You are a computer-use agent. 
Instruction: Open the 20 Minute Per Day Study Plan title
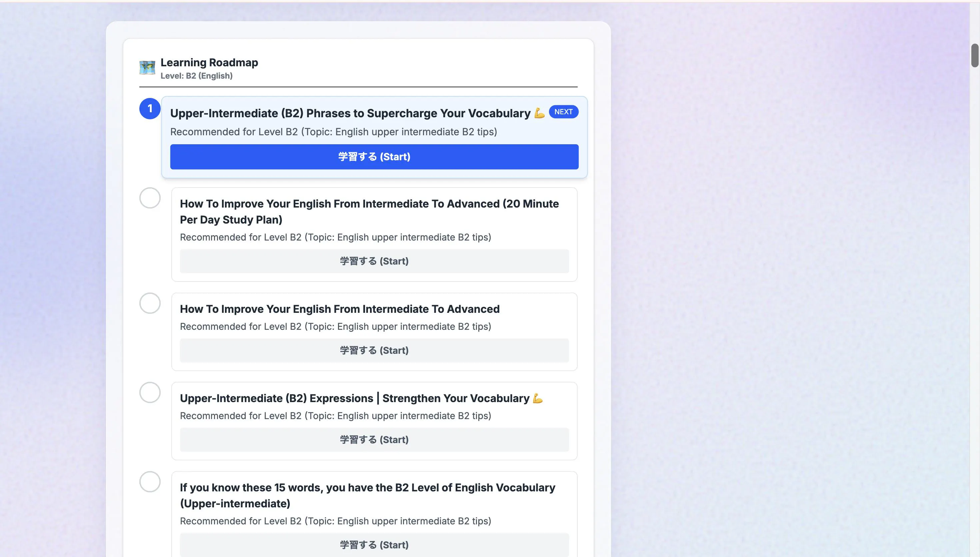click(369, 212)
